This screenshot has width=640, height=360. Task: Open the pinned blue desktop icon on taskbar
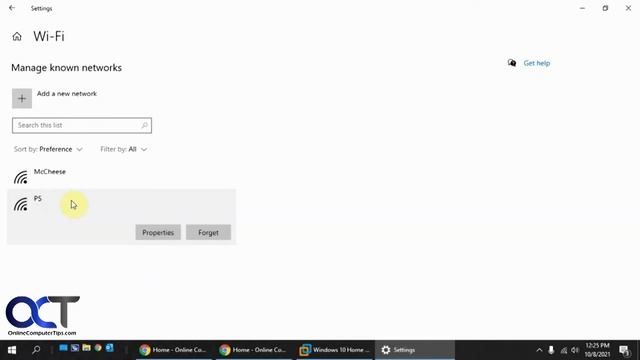pos(63,348)
